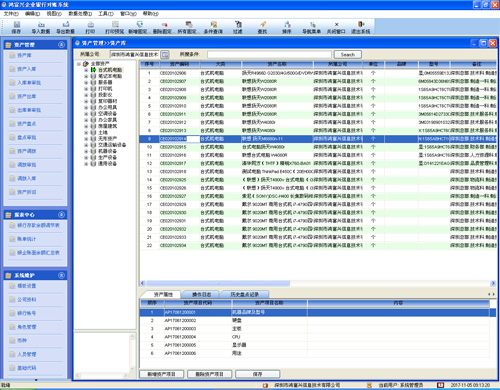Click the icon next to 所属公司 field

click(x=165, y=54)
